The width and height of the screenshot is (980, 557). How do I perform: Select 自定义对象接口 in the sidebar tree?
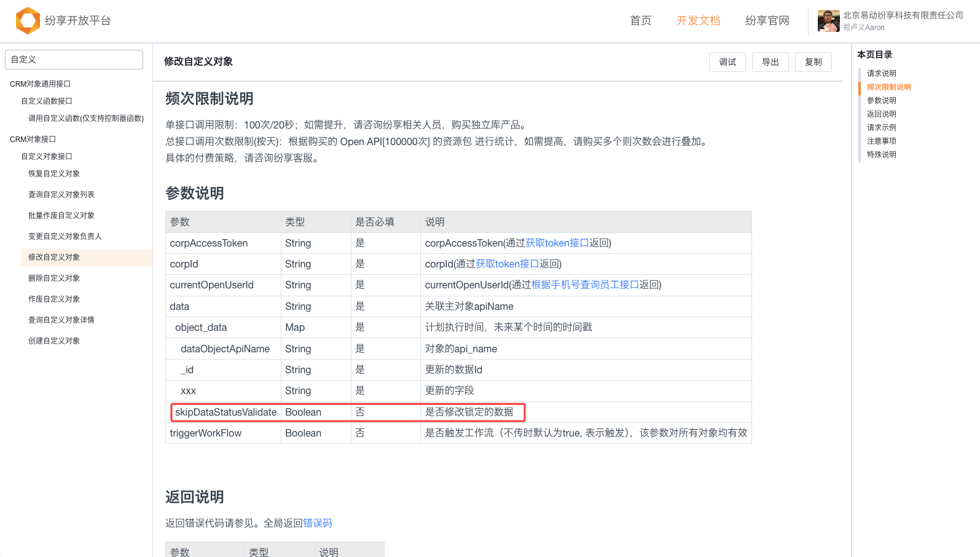(47, 157)
